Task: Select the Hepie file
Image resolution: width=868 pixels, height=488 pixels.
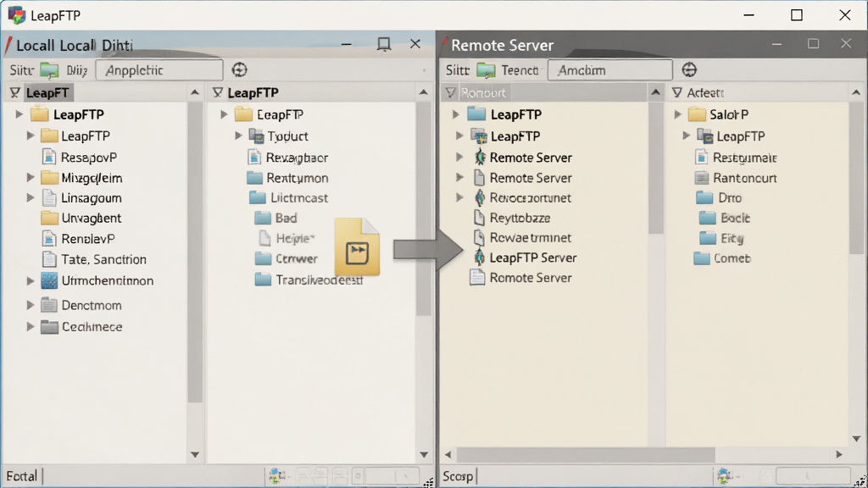Action: [x=287, y=238]
